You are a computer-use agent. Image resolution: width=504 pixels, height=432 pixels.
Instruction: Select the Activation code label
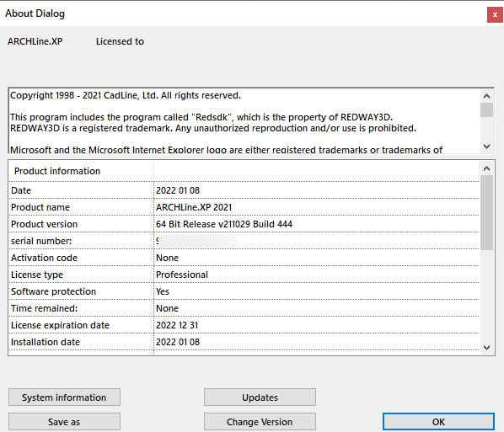pyautogui.click(x=44, y=258)
